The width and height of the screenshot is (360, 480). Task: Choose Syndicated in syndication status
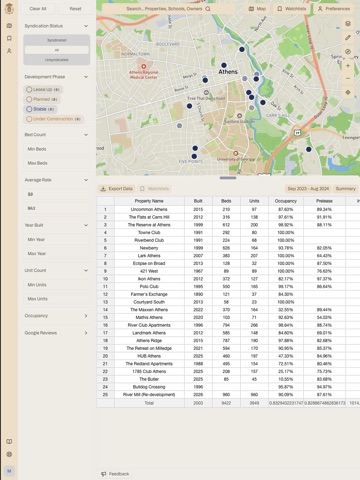tap(57, 40)
